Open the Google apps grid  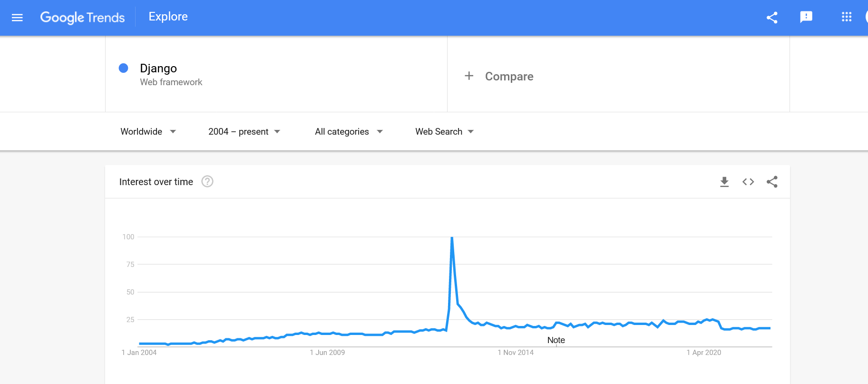pyautogui.click(x=847, y=17)
